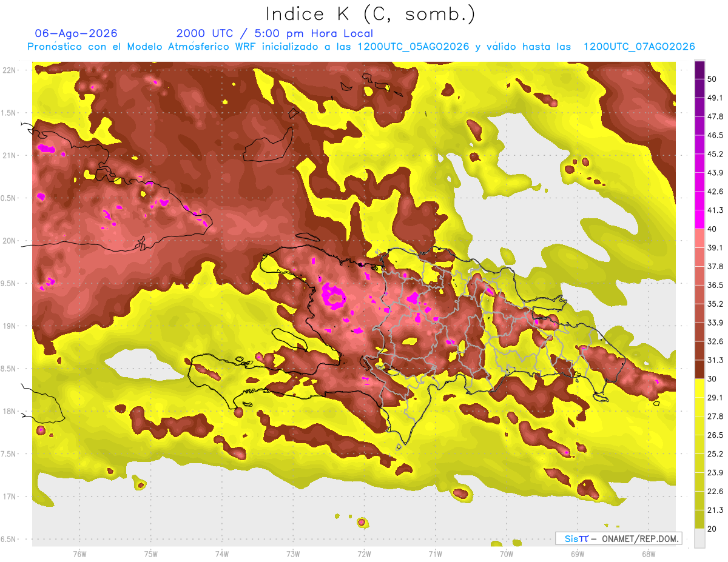Image resolution: width=728 pixels, height=562 pixels.
Task: Click legend value '33.9'
Action: click(x=715, y=323)
